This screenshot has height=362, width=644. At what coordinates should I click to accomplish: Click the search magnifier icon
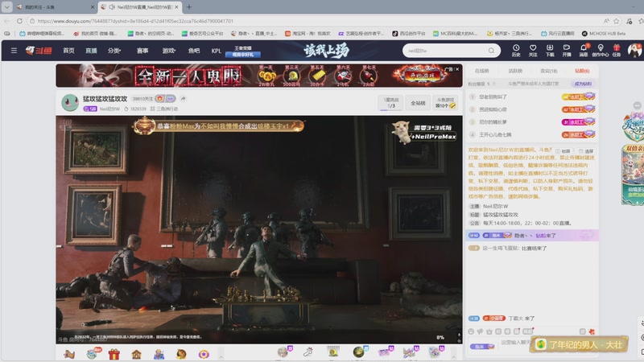tap(491, 51)
